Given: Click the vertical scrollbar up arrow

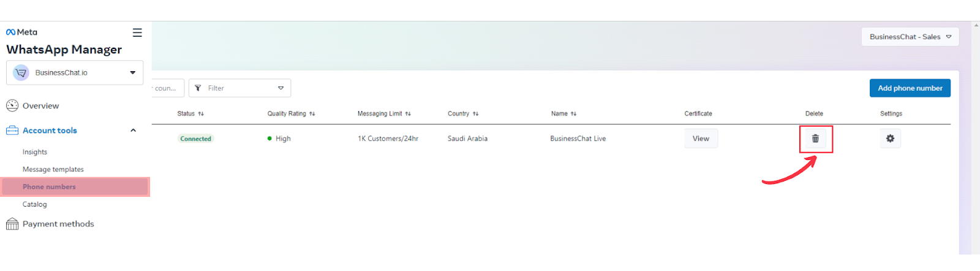Looking at the screenshot, I should pos(976,26).
